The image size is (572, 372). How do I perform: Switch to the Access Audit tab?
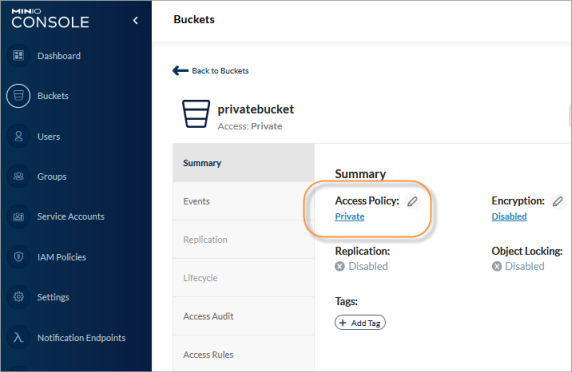pyautogui.click(x=244, y=316)
